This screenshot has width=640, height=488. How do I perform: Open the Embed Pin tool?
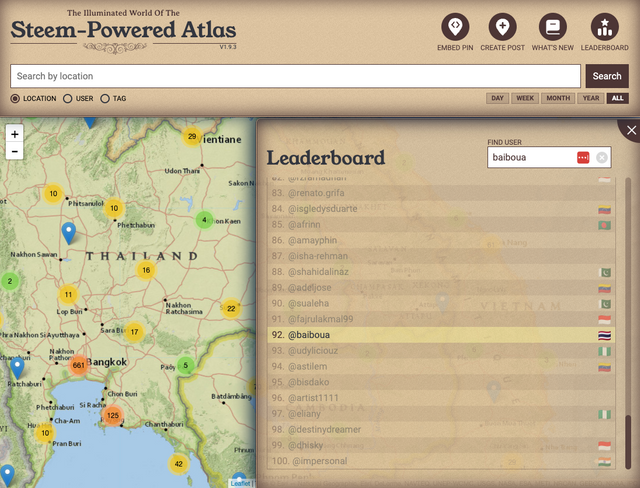[455, 32]
